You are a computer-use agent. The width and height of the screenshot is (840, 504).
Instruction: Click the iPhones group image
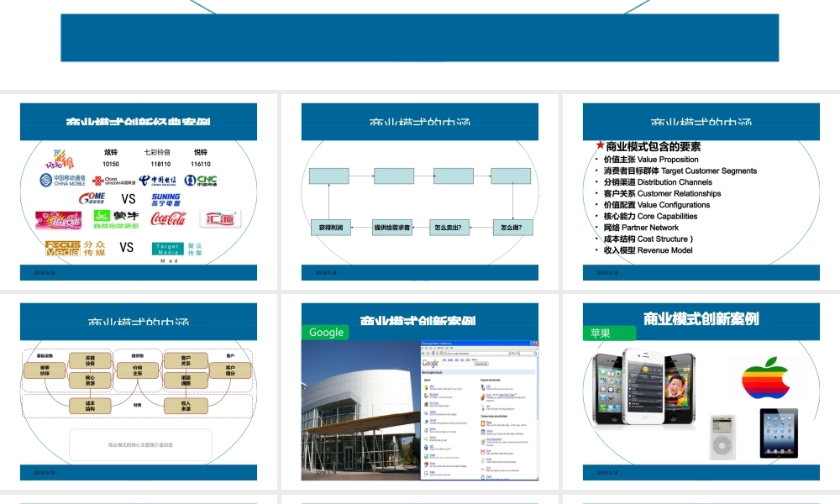tap(644, 388)
